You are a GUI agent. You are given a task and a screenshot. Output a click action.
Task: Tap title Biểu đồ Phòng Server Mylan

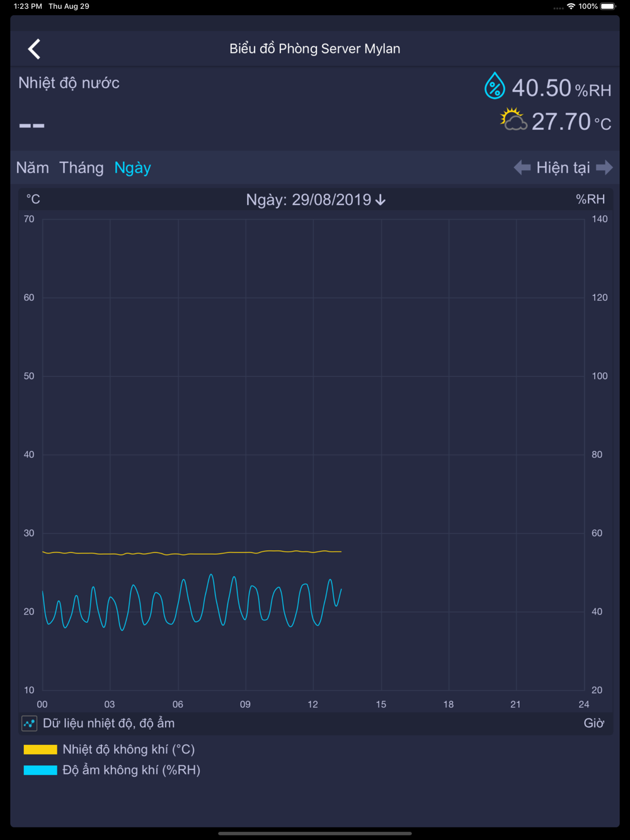click(315, 48)
